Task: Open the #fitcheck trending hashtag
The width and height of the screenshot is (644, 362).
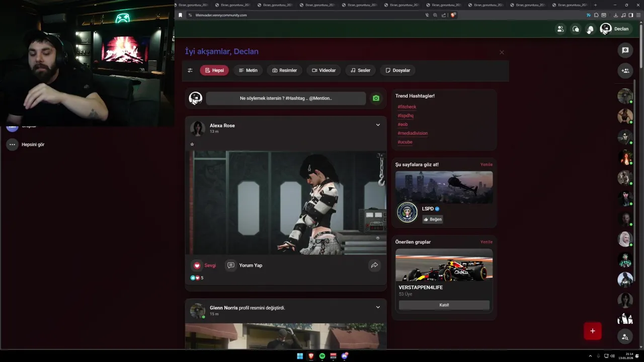Action: click(407, 107)
